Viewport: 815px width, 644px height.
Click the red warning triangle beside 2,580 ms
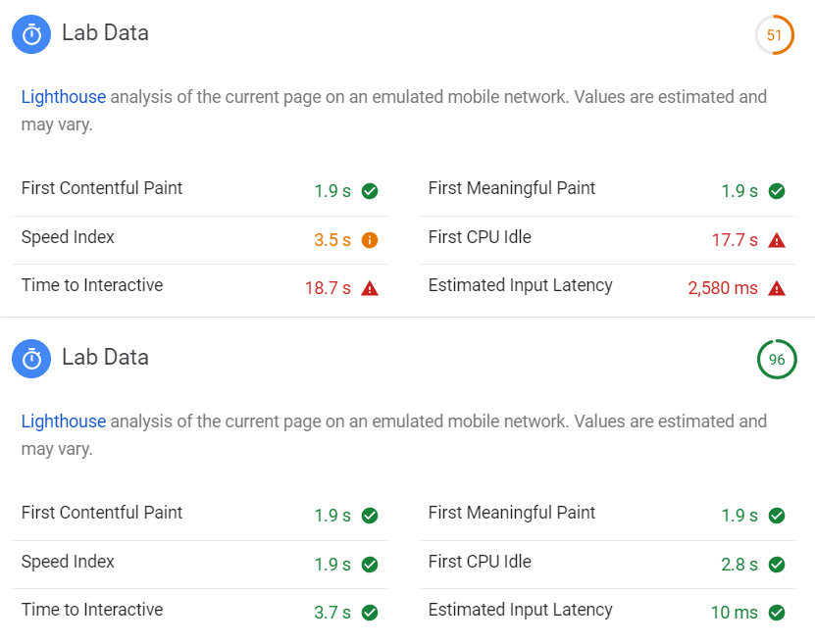pos(777,288)
